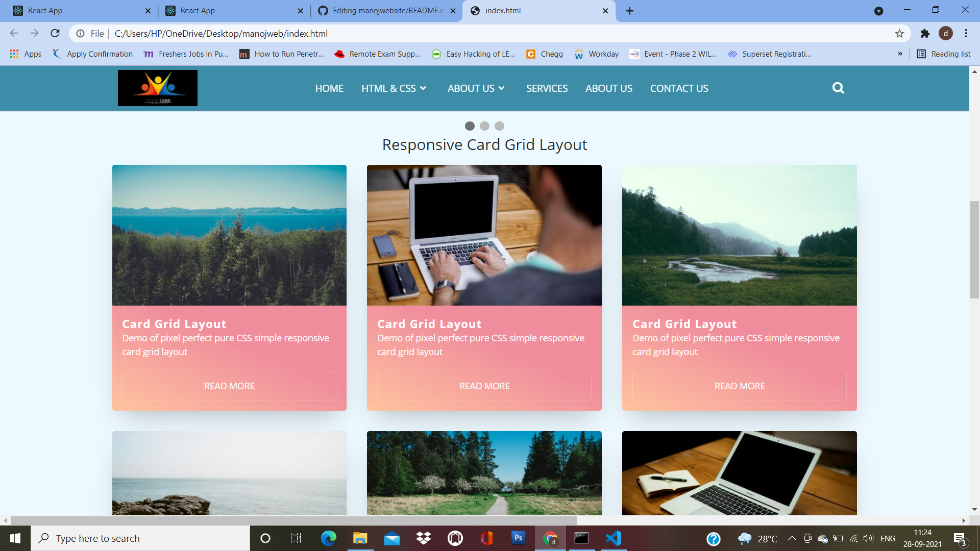Click the horizontal page scrollbar thumb
The image size is (980, 551).
pyautogui.click(x=293, y=521)
